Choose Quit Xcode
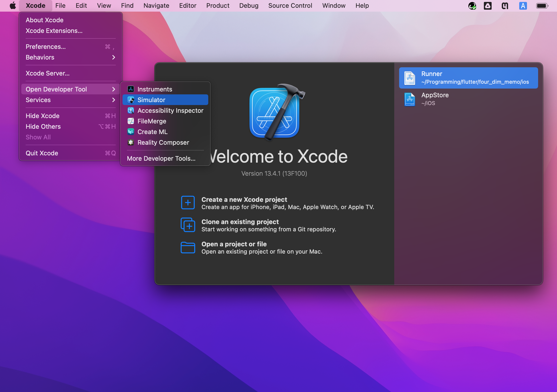 pos(70,153)
